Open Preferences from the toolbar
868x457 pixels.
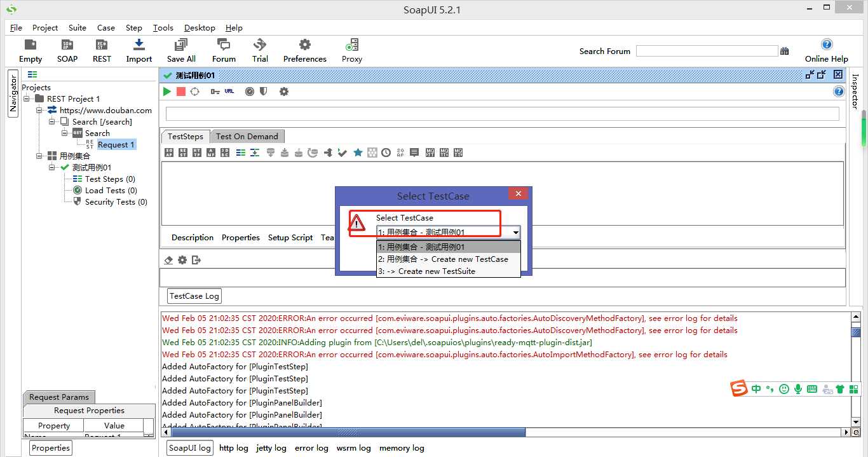tap(305, 51)
